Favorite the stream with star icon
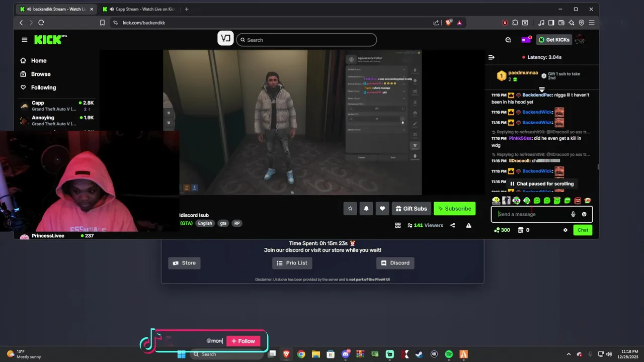This screenshot has height=362, width=644. pyautogui.click(x=350, y=209)
